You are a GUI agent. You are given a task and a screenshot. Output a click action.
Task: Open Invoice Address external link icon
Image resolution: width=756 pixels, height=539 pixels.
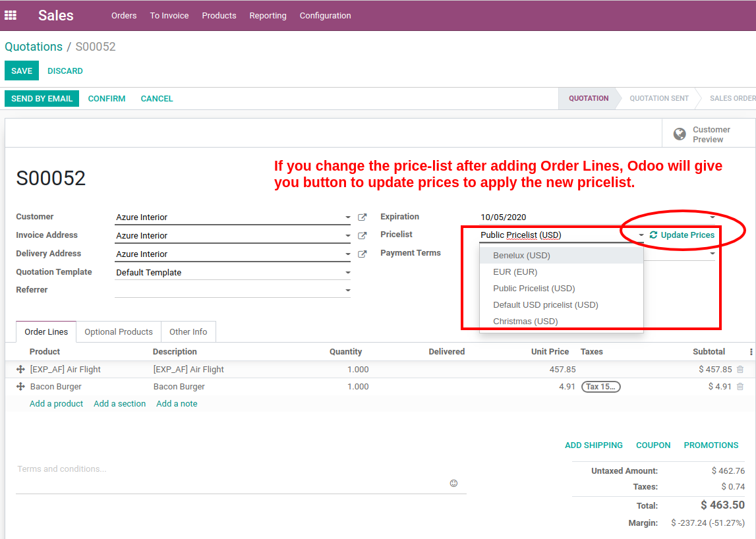click(x=362, y=236)
